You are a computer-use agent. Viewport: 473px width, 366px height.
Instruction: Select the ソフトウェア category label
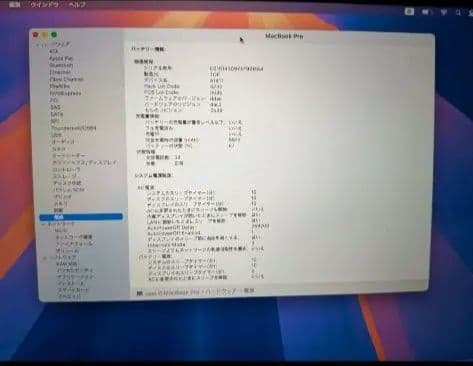point(63,258)
